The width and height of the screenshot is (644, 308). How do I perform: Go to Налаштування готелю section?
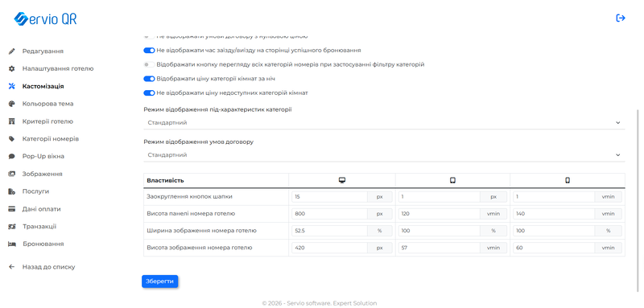(x=58, y=69)
